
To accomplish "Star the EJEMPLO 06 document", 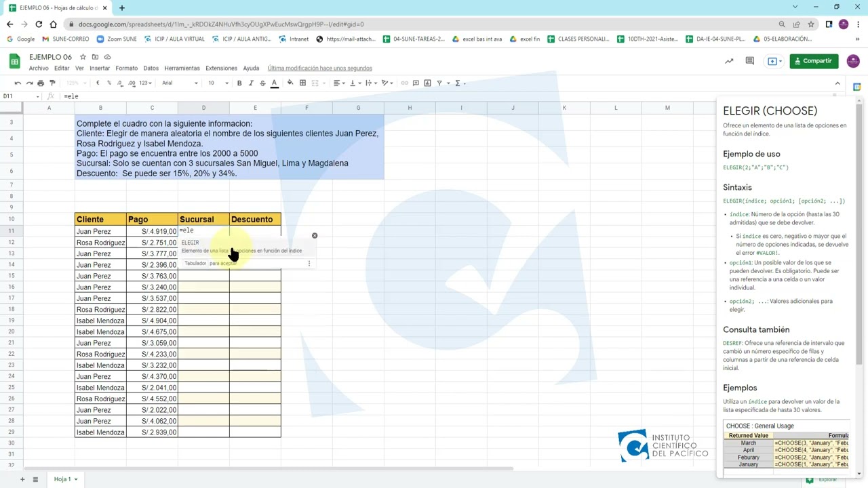I will [83, 57].
